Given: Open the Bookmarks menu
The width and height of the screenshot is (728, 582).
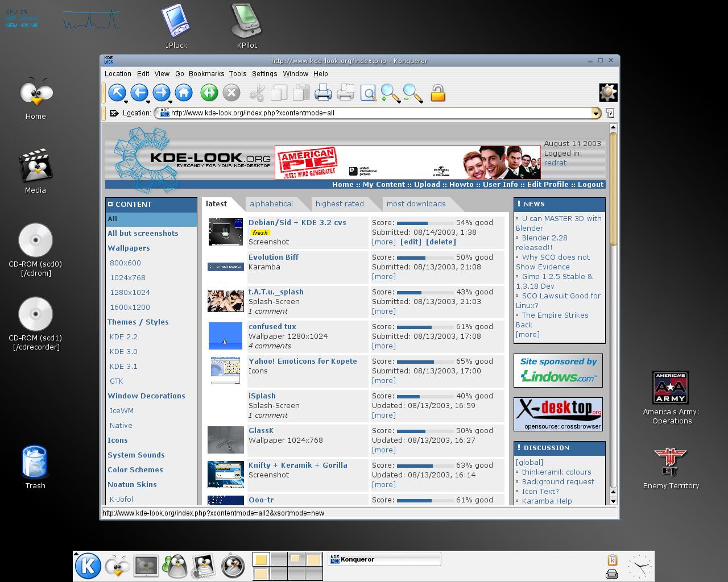Looking at the screenshot, I should pos(206,74).
